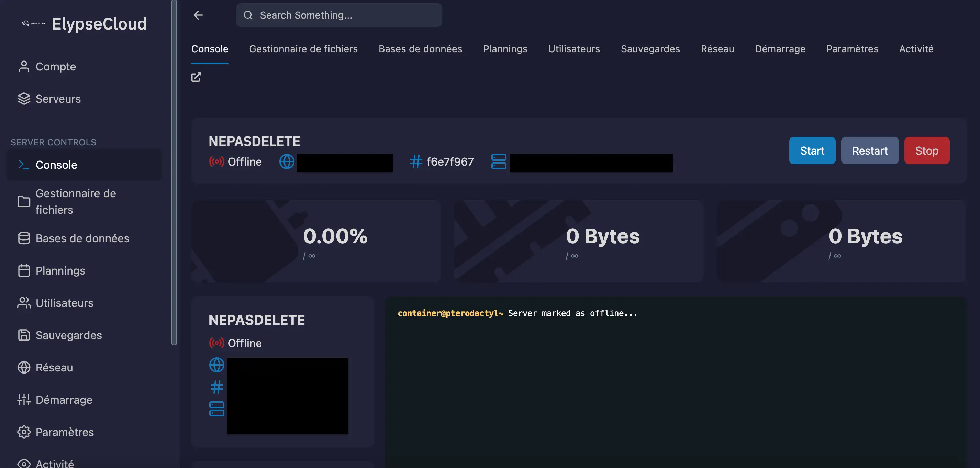
Task: Click the Utilisateurs people icon in sidebar
Action: point(24,303)
